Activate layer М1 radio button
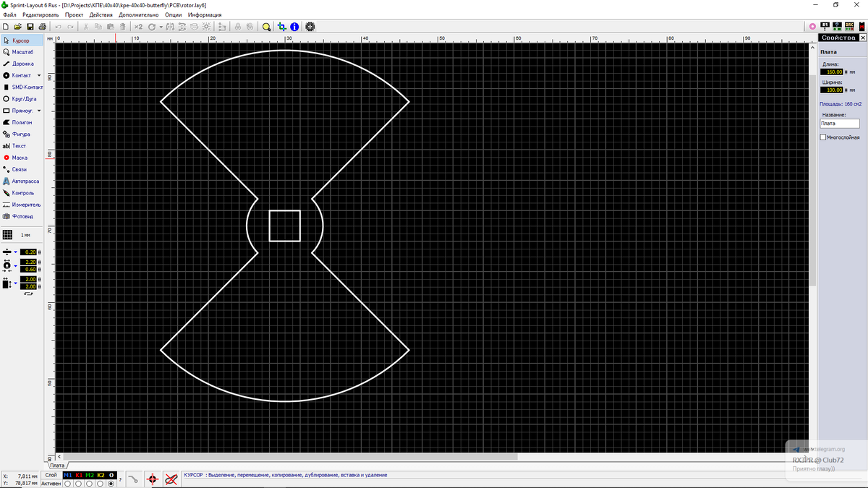Screen dimensions: 868x488 click(67, 484)
